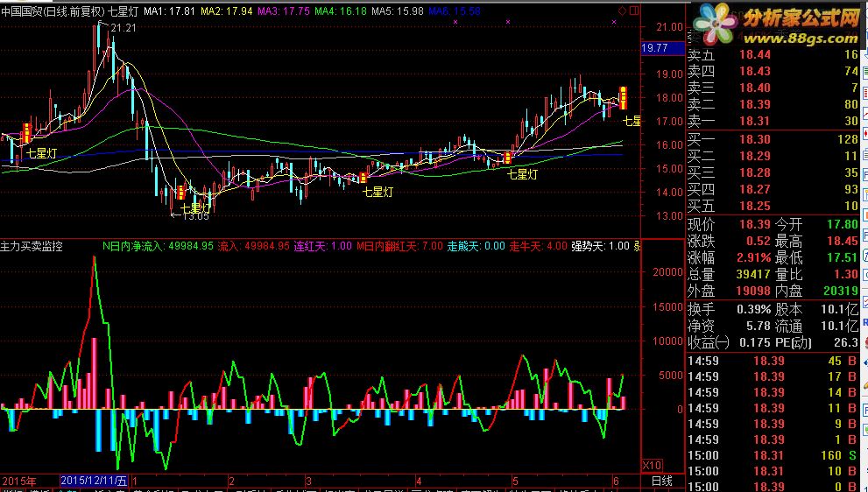Viewport: 868px width, 492px height.
Task: Click the 七星灯 candle icon near 13.05 low
Action: click(x=181, y=193)
